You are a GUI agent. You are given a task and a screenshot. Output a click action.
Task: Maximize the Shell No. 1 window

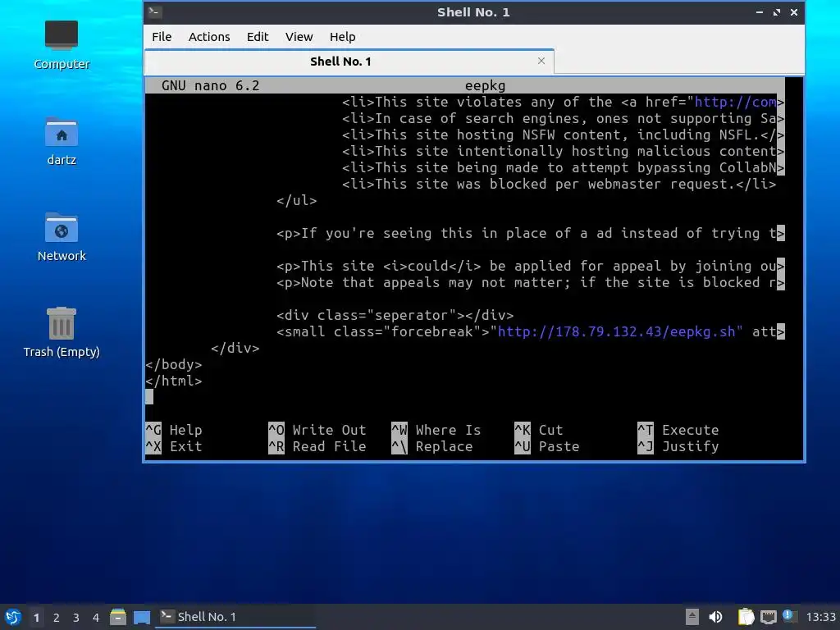(777, 11)
